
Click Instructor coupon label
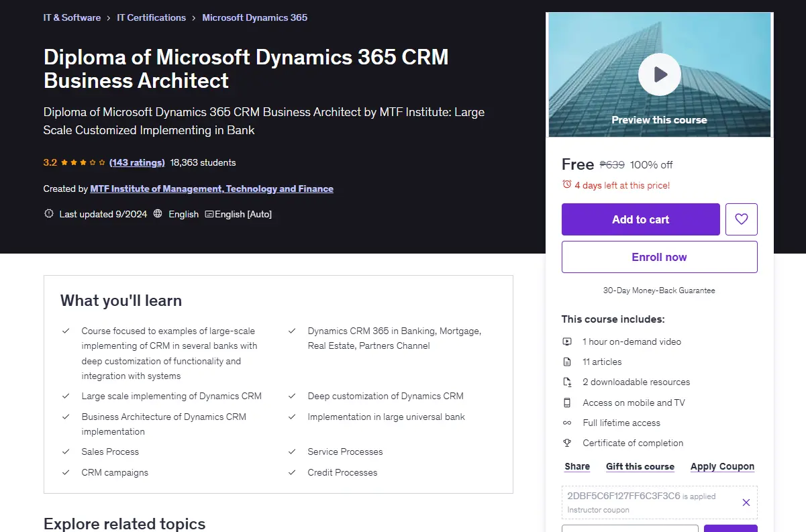599,510
